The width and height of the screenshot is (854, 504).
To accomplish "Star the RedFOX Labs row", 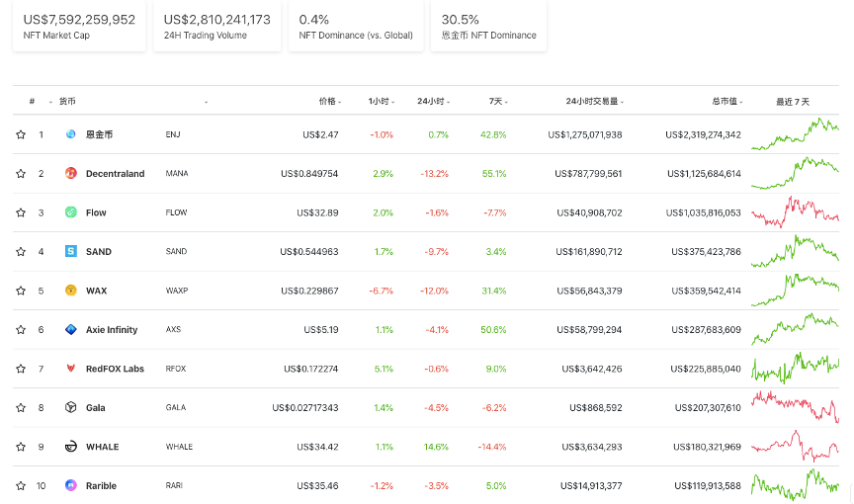I will [x=21, y=369].
